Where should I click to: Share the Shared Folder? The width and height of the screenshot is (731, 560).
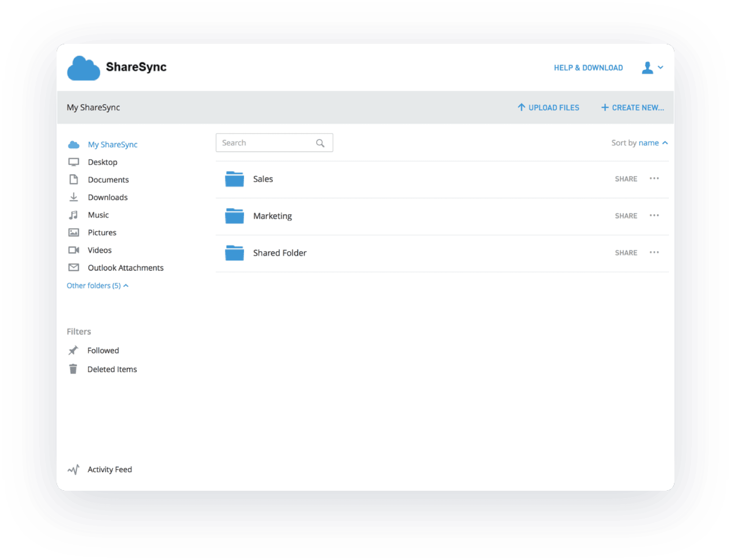[626, 253]
